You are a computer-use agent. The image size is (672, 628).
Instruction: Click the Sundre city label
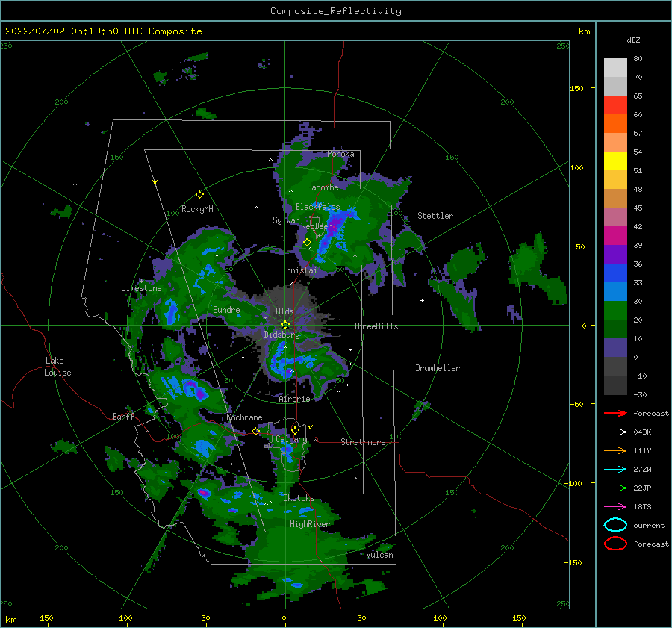click(x=226, y=309)
